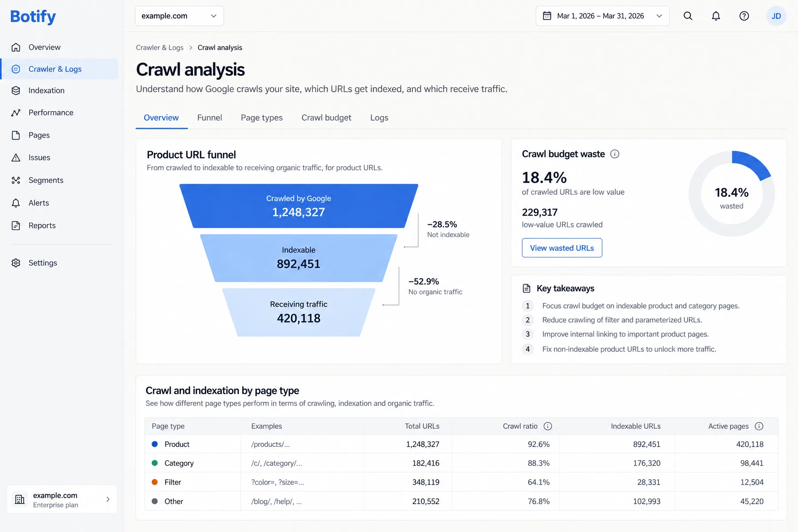The height and width of the screenshot is (532, 798).
Task: Open the JD user avatar menu
Action: [776, 16]
